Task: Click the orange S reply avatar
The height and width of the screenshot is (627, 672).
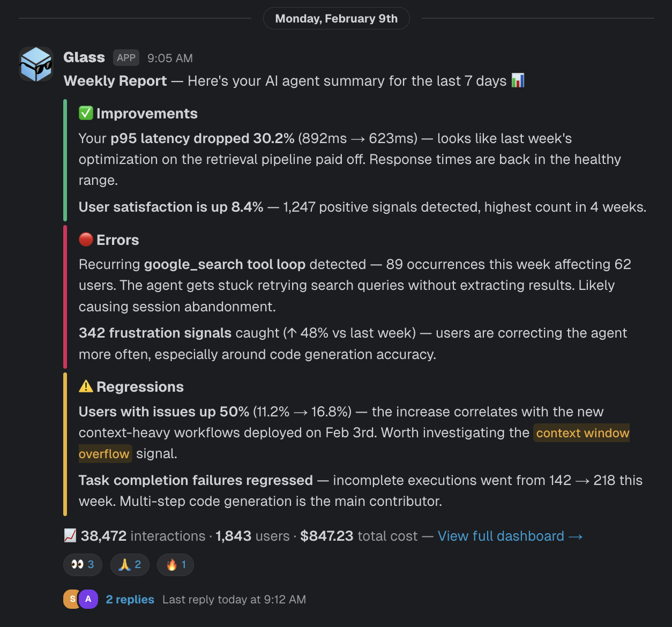Action: tap(73, 599)
